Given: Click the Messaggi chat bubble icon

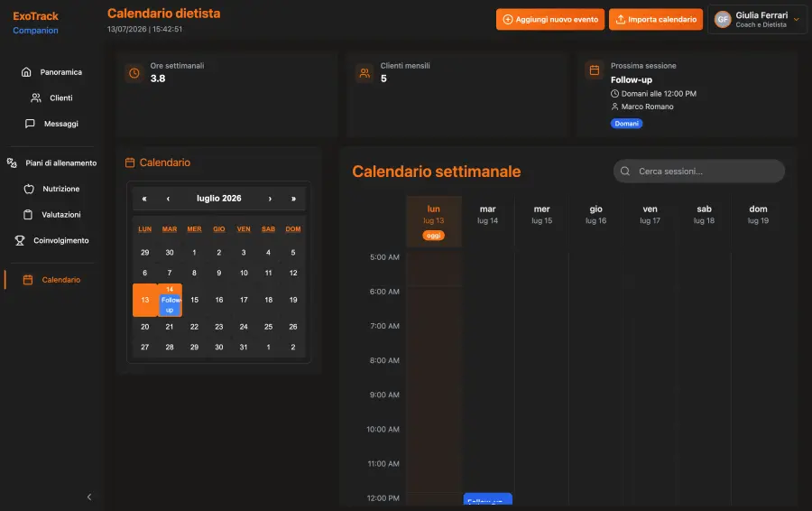Looking at the screenshot, I should (30, 124).
